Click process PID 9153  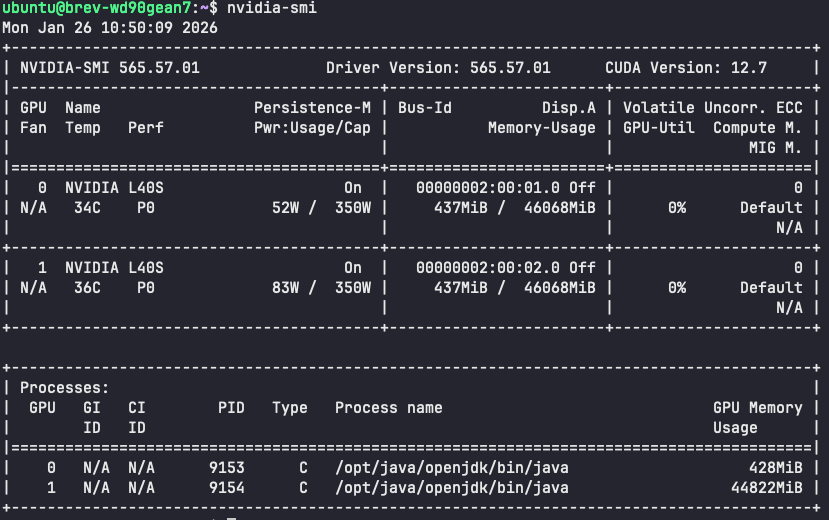click(226, 468)
